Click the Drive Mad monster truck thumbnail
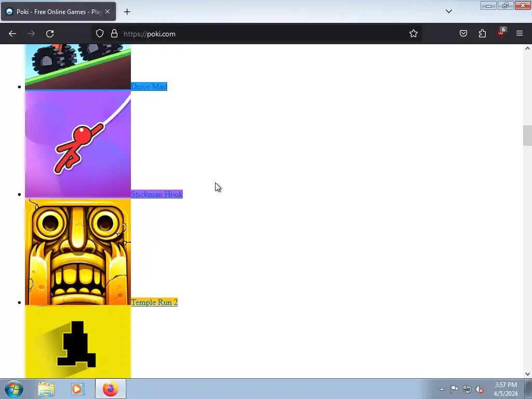Screen dimensions: 532x399 78,67
